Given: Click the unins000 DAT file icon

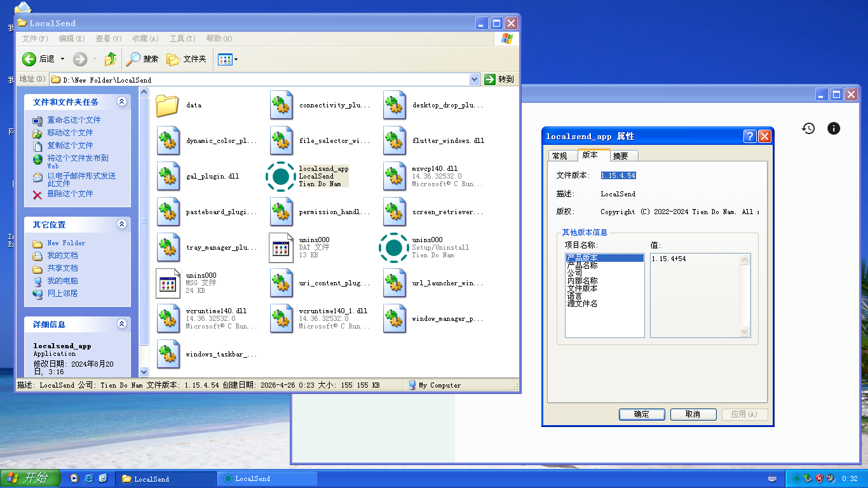Looking at the screenshot, I should (281, 248).
